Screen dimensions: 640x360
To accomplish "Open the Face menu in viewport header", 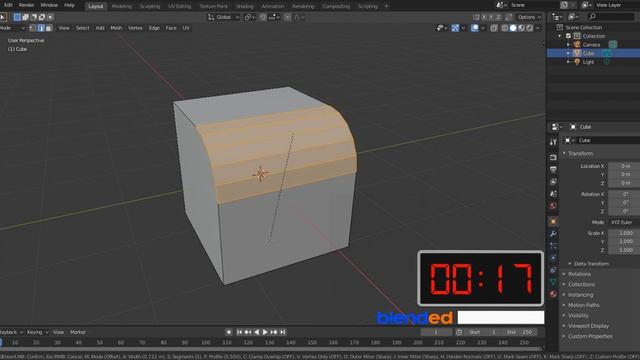I will [171, 28].
